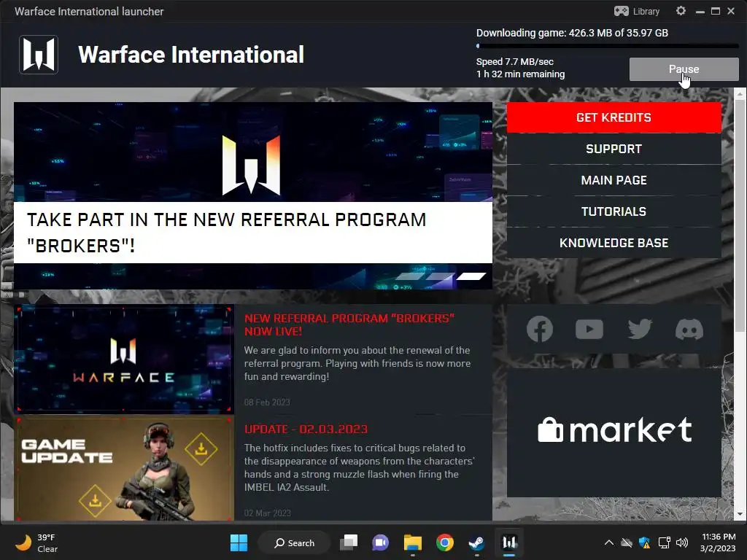747x560 pixels.
Task: Open weather widget showing 39°F Clear
Action: (x=36, y=542)
